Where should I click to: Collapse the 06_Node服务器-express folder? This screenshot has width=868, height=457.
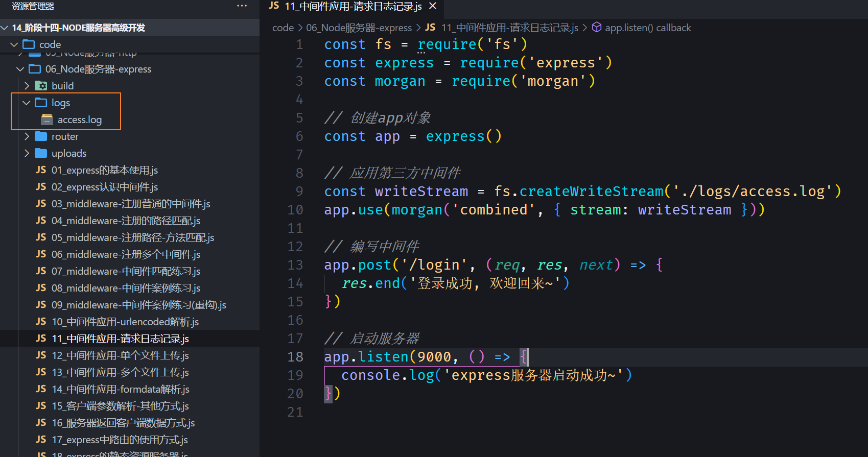[x=20, y=69]
